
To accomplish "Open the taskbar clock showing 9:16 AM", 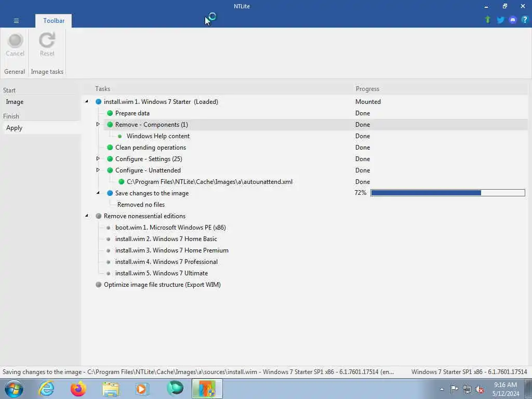I will (x=506, y=389).
